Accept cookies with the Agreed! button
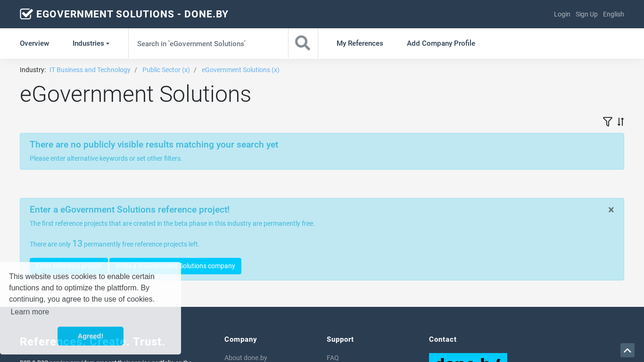Viewport: 644px width, 362px height. point(91,336)
